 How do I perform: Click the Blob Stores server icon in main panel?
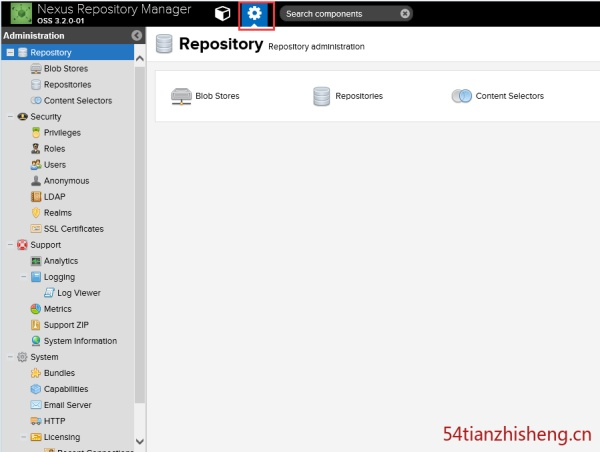tap(181, 96)
